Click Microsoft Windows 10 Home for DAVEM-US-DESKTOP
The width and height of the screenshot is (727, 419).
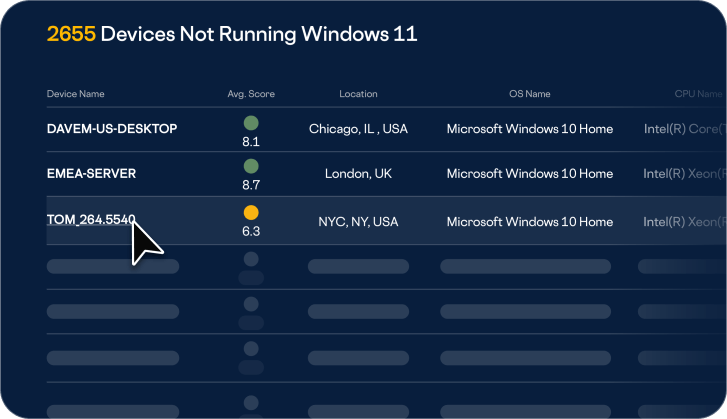tap(529, 129)
